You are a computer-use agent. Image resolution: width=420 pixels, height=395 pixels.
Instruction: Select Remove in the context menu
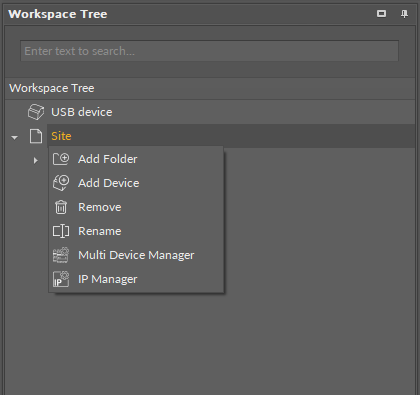click(136, 207)
